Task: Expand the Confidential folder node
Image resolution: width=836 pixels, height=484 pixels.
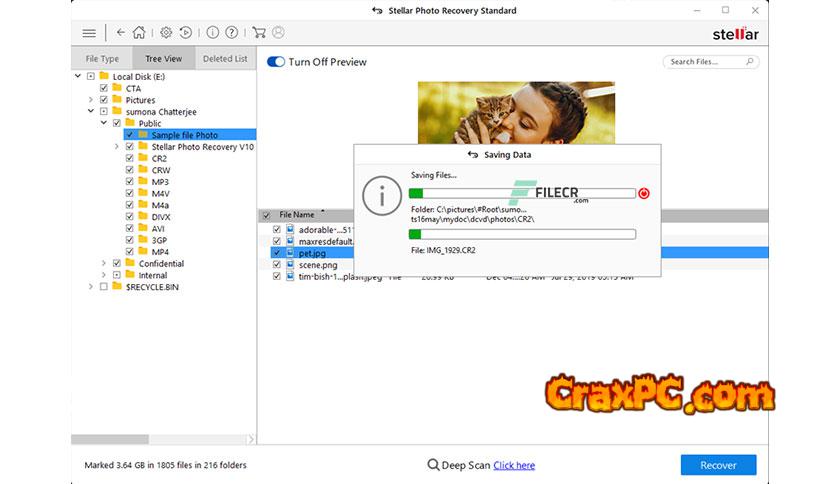Action: [x=104, y=264]
